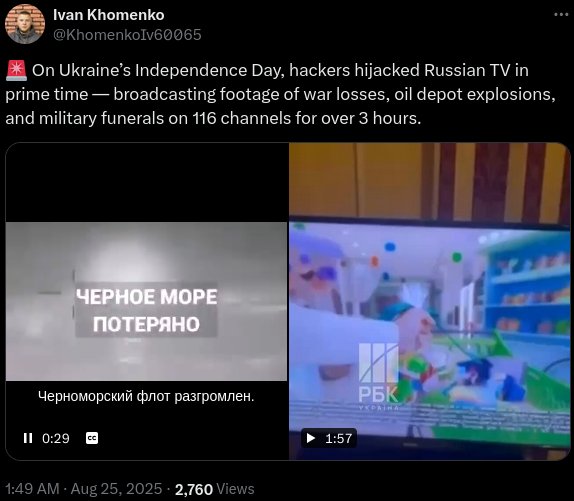Viewport: 574px width, 501px height.
Task: Open Ivan Khomenko's profile avatar
Action: (25, 24)
